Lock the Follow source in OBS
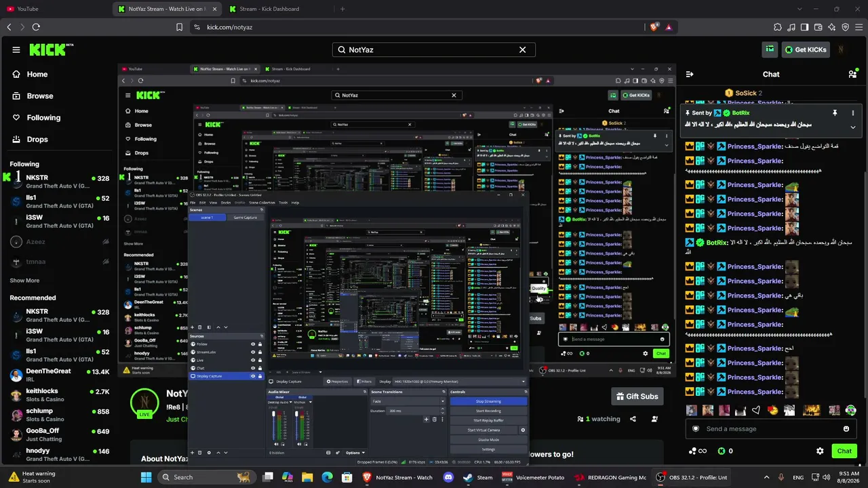868x488 pixels. (x=260, y=344)
